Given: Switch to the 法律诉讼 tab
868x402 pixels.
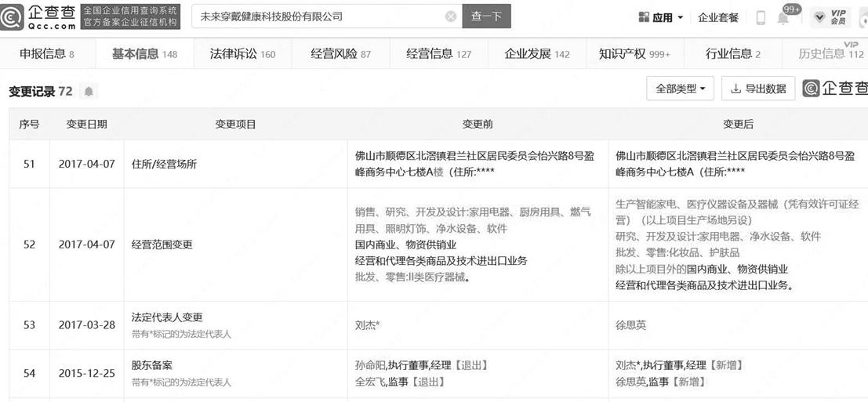Looking at the screenshot, I should pyautogui.click(x=242, y=54).
